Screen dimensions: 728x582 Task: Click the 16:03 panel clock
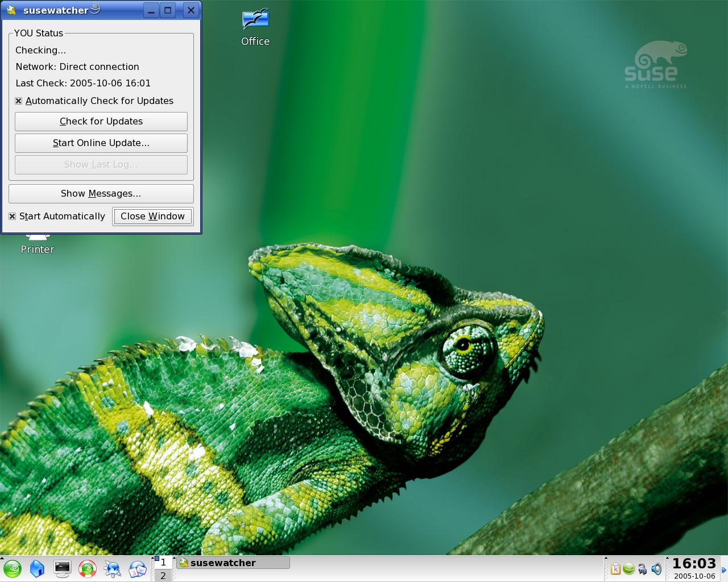[x=694, y=567]
